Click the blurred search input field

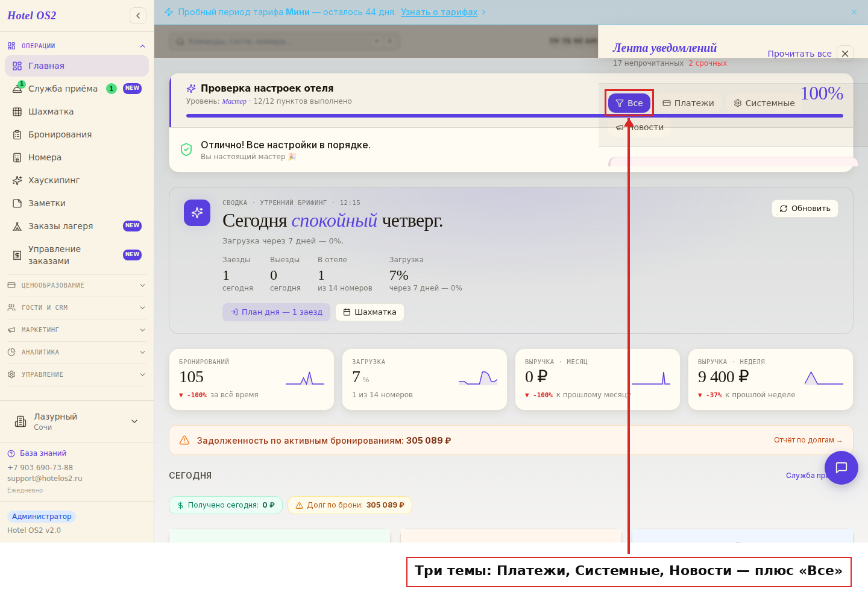click(285, 42)
